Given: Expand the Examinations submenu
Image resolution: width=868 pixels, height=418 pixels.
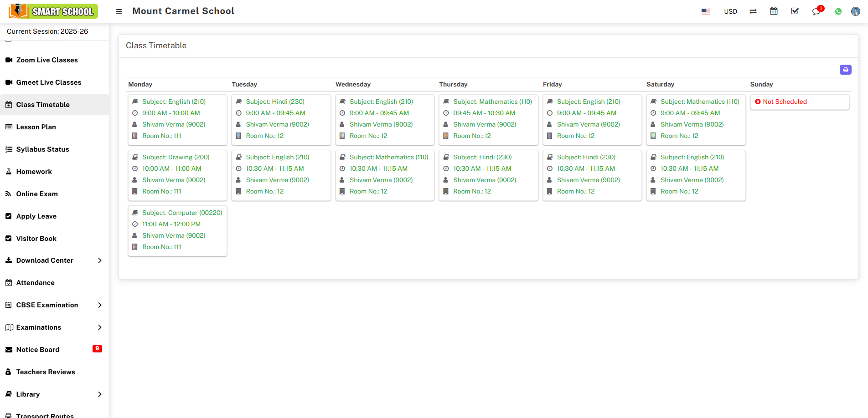Looking at the screenshot, I should coord(39,327).
